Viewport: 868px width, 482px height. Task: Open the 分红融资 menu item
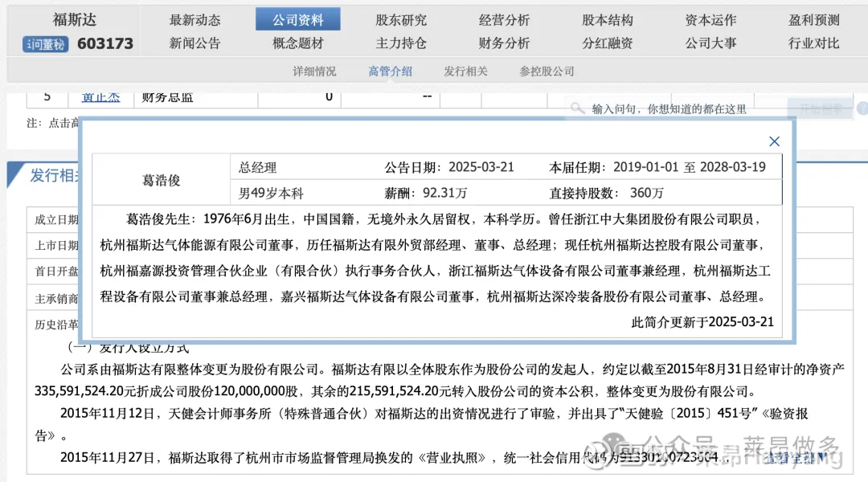(x=608, y=43)
